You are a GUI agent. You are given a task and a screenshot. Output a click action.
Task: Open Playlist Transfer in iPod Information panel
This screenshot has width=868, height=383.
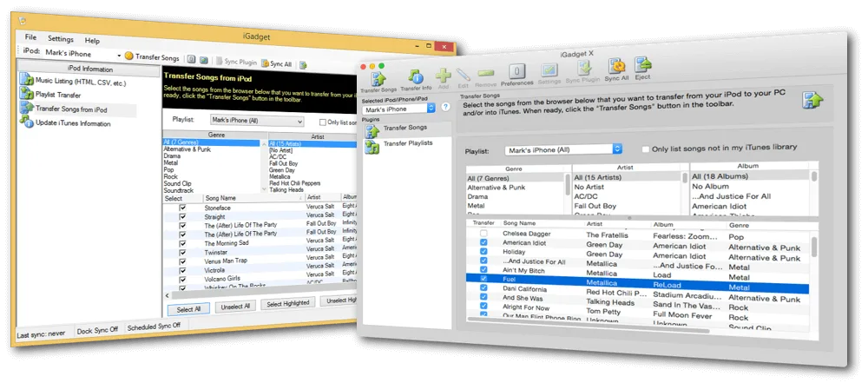pyautogui.click(x=51, y=95)
